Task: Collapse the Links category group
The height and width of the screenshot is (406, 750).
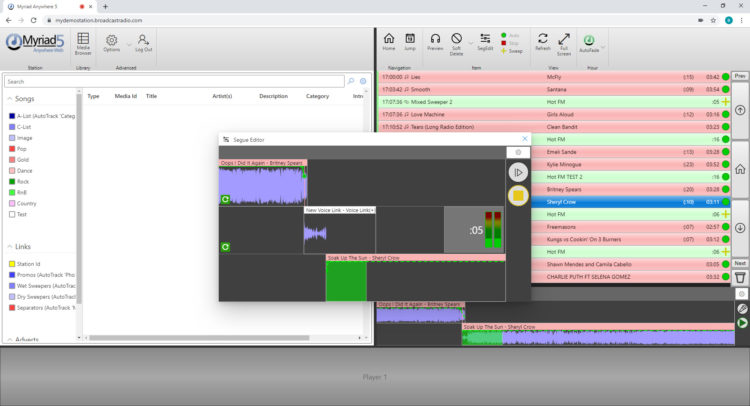Action: tap(10, 247)
